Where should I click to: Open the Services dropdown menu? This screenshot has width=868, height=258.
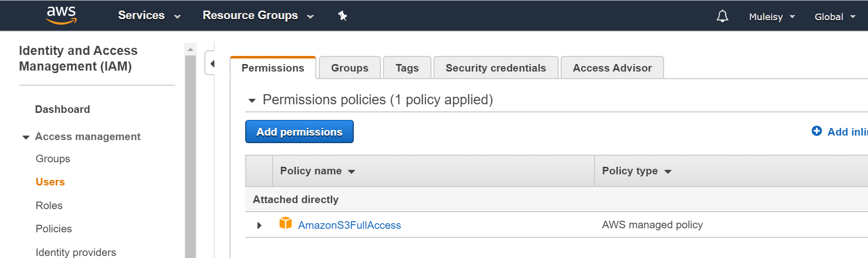149,16
